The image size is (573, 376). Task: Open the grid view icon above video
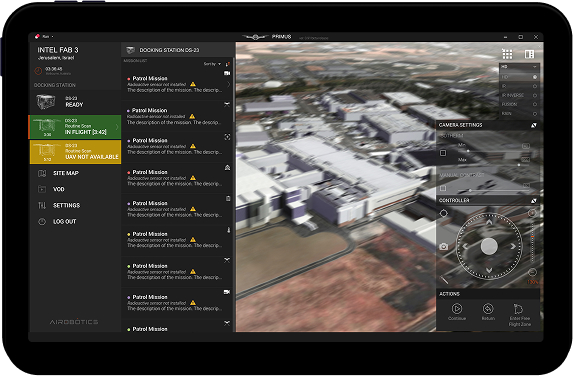[507, 54]
